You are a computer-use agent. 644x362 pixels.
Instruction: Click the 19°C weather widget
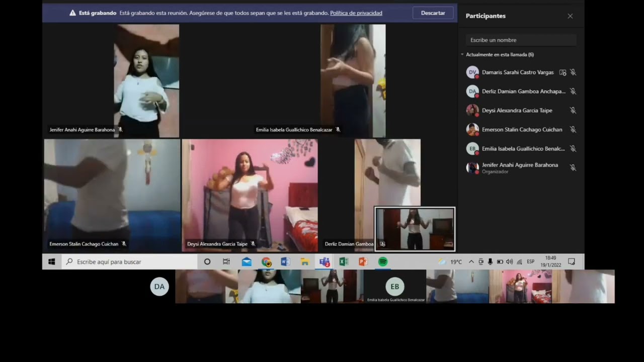(x=450, y=262)
